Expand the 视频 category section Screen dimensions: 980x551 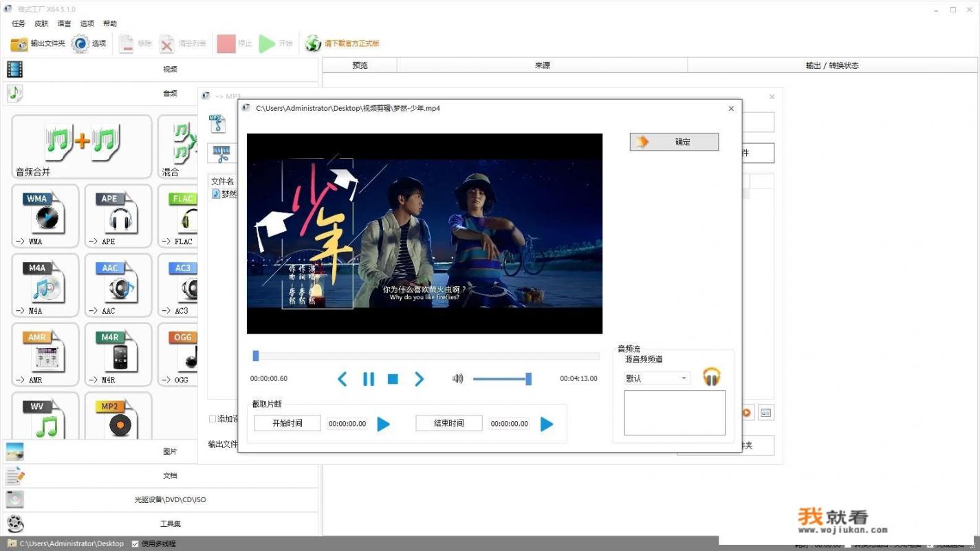(161, 69)
